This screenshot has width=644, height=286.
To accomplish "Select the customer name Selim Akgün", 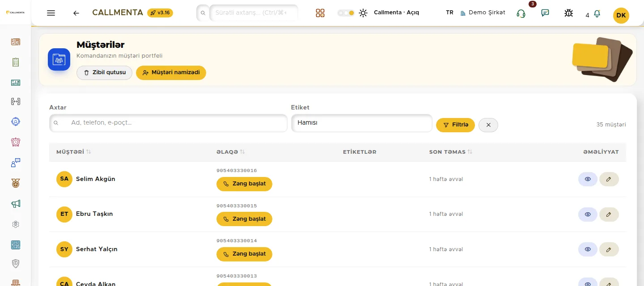I will pyautogui.click(x=96, y=179).
